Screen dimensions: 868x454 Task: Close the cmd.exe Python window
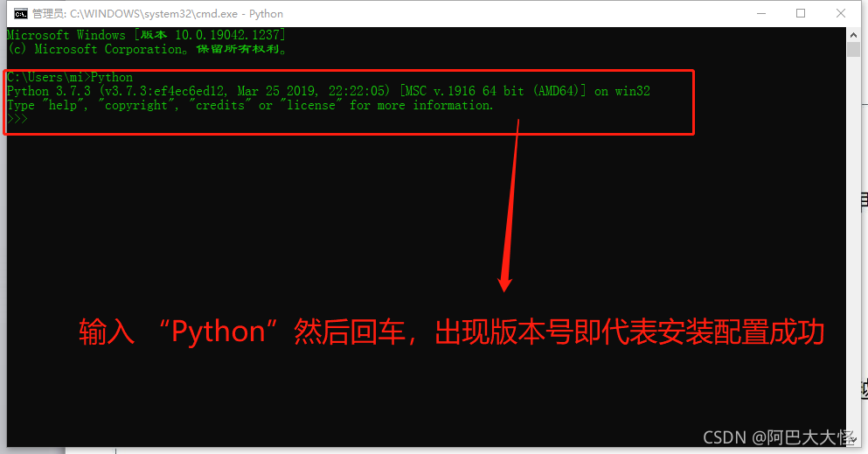click(x=840, y=13)
